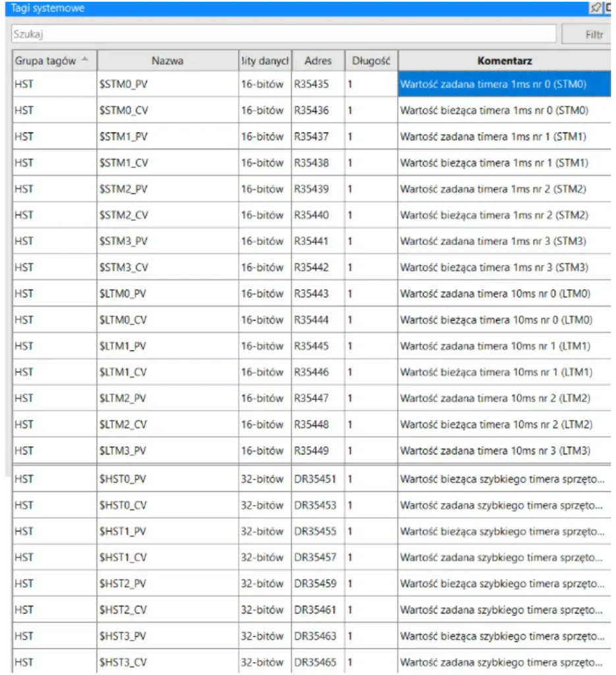The image size is (616, 675).
Task: Select tag $STM1_CV in the table
Action: click(124, 163)
